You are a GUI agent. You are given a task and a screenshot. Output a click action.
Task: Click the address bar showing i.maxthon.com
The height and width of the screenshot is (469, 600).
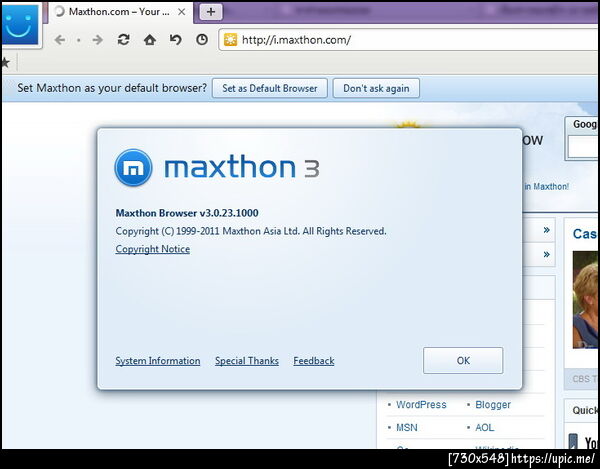(x=408, y=40)
